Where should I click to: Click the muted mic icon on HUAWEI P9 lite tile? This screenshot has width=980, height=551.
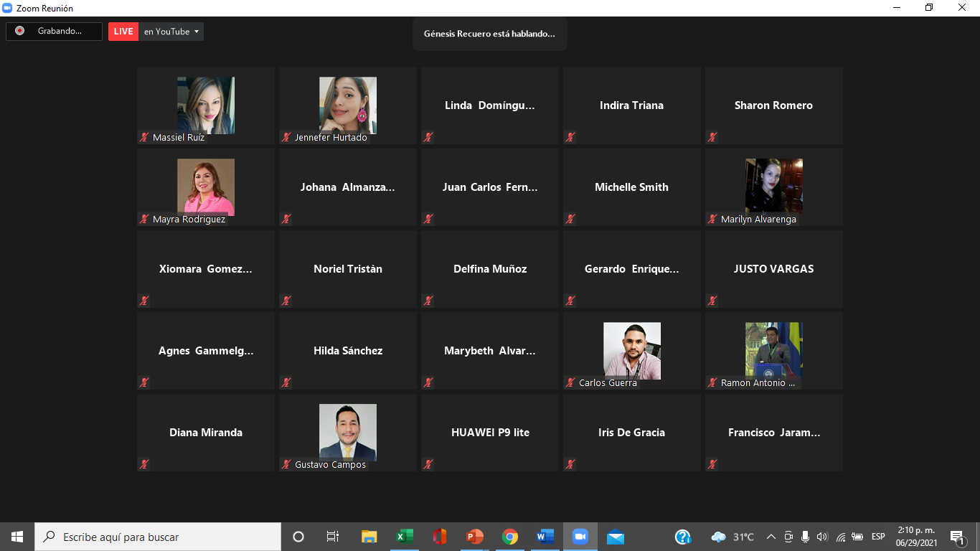click(428, 464)
